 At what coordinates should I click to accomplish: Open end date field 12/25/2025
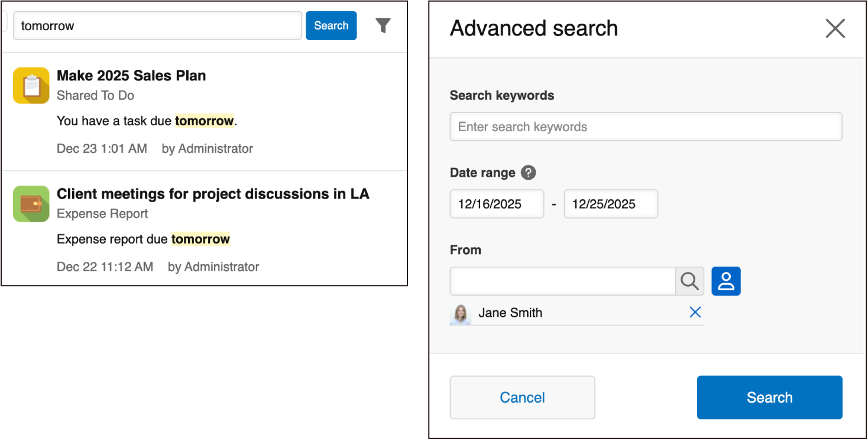(x=611, y=204)
